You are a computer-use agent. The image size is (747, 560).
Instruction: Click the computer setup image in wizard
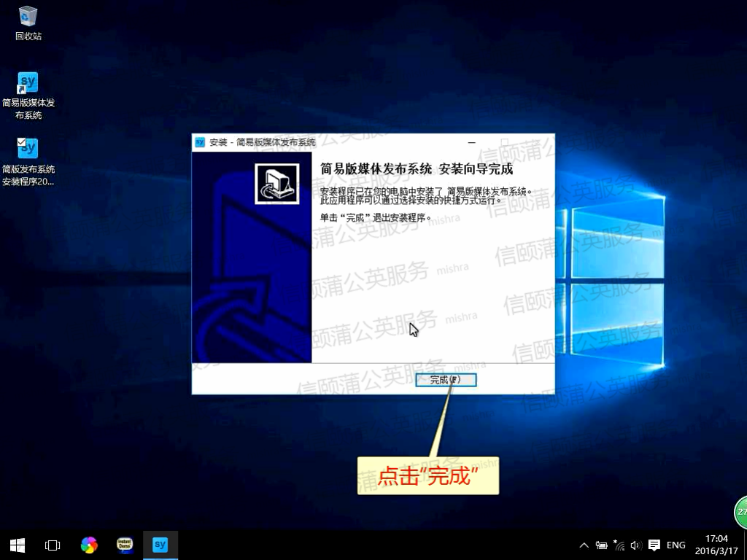click(x=277, y=184)
